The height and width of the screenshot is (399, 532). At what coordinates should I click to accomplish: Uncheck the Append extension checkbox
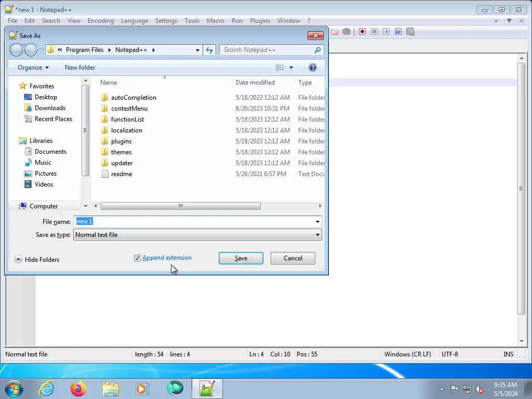[137, 258]
